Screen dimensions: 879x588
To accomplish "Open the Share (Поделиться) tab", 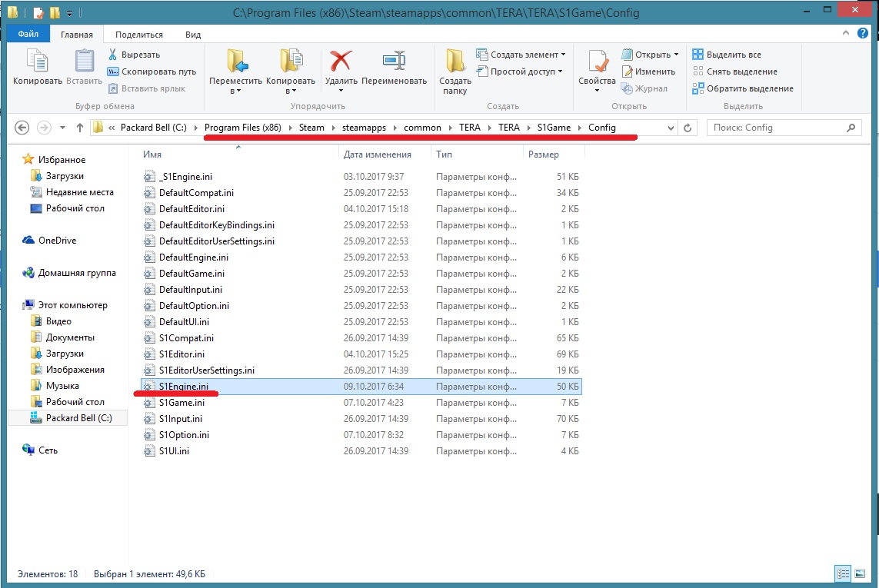I will (x=139, y=34).
